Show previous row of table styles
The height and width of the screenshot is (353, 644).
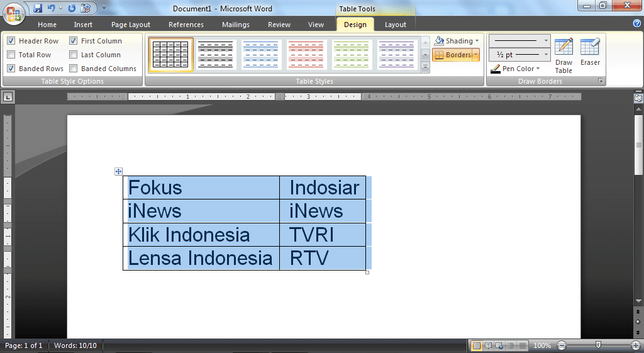[x=426, y=42]
